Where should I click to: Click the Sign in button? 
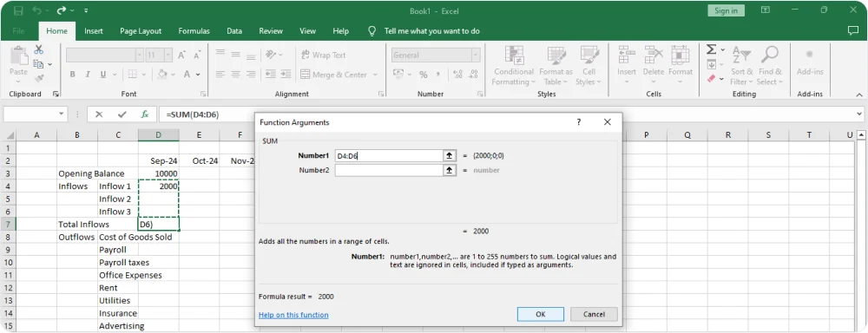(726, 10)
